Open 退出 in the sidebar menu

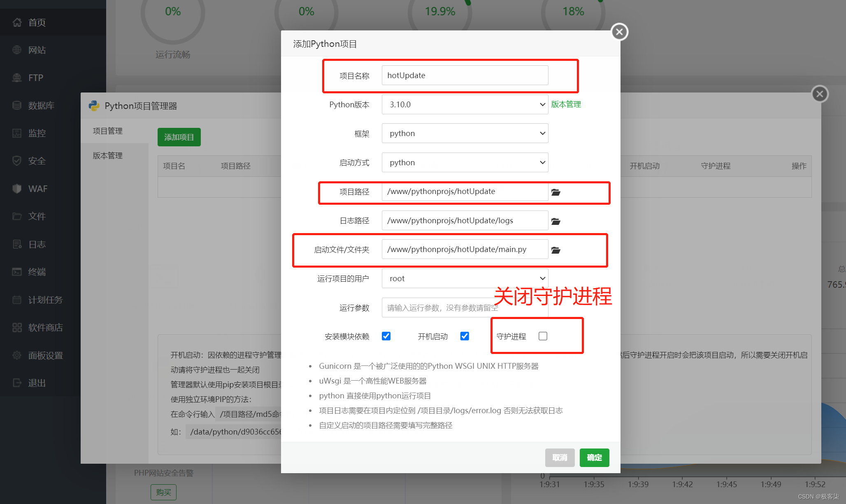coord(37,383)
